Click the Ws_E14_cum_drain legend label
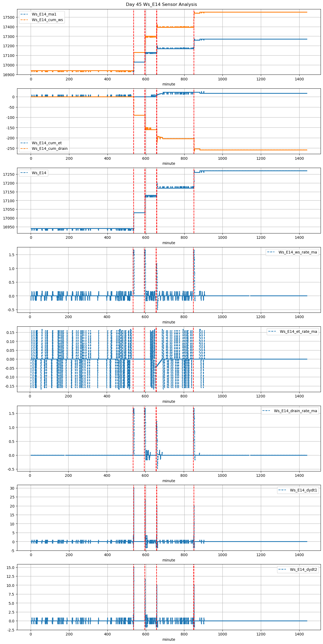323x644 pixels. (x=50, y=149)
